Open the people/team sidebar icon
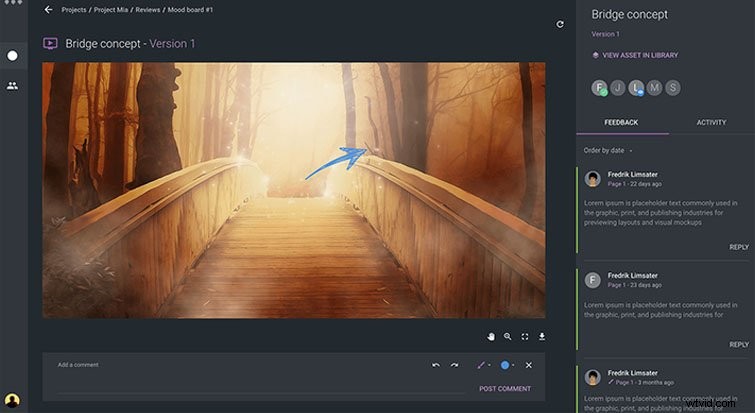This screenshot has height=413, width=755. [13, 86]
